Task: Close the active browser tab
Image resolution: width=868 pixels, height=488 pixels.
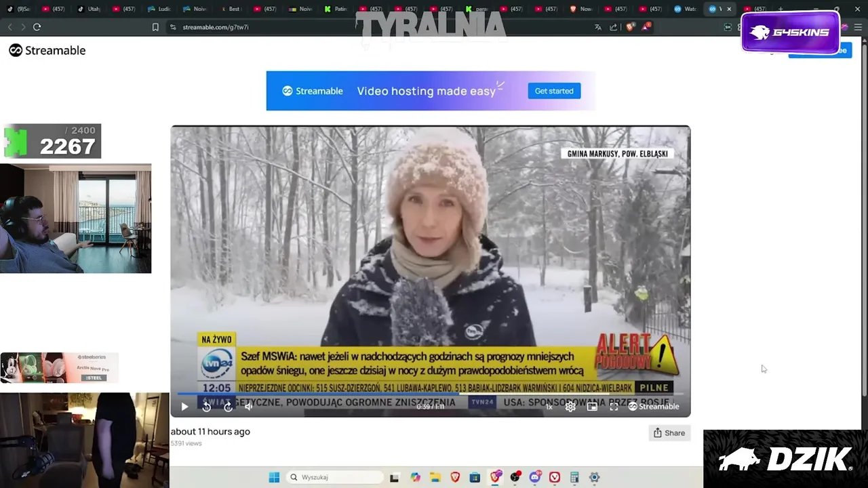Action: coord(729,9)
